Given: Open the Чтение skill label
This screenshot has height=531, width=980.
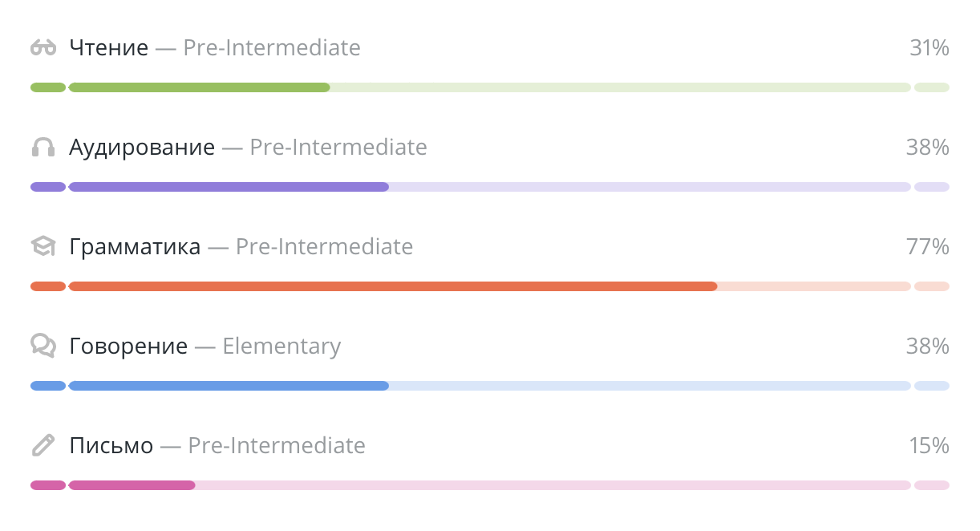Looking at the screenshot, I should (x=109, y=48).
